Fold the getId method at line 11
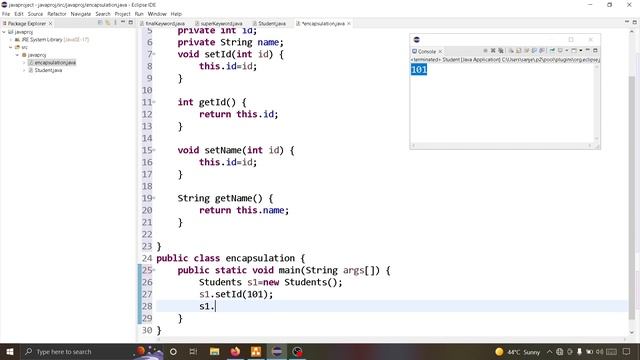 pyautogui.click(x=154, y=102)
